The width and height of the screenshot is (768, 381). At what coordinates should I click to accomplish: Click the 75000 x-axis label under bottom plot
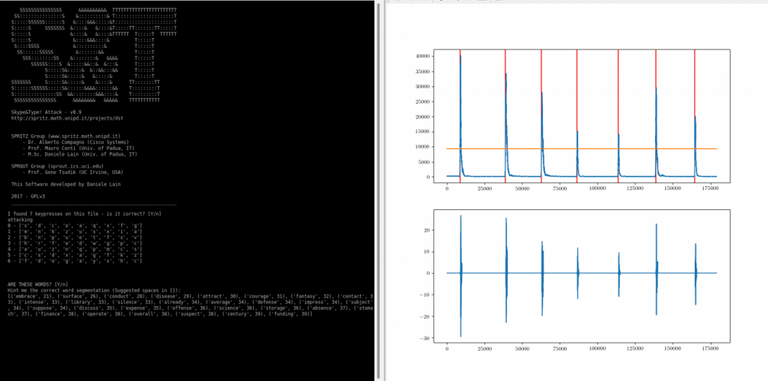[559, 349]
